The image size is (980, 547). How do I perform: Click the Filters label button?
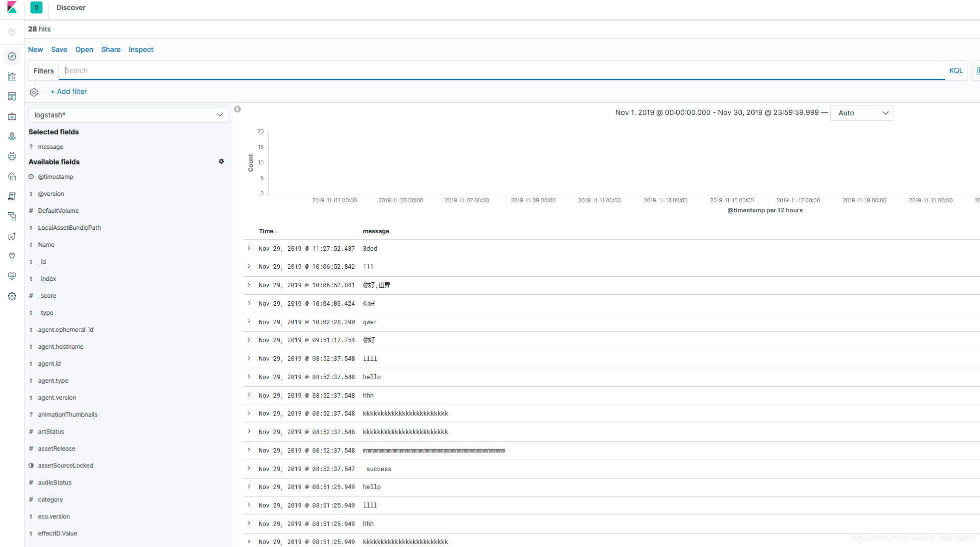43,71
